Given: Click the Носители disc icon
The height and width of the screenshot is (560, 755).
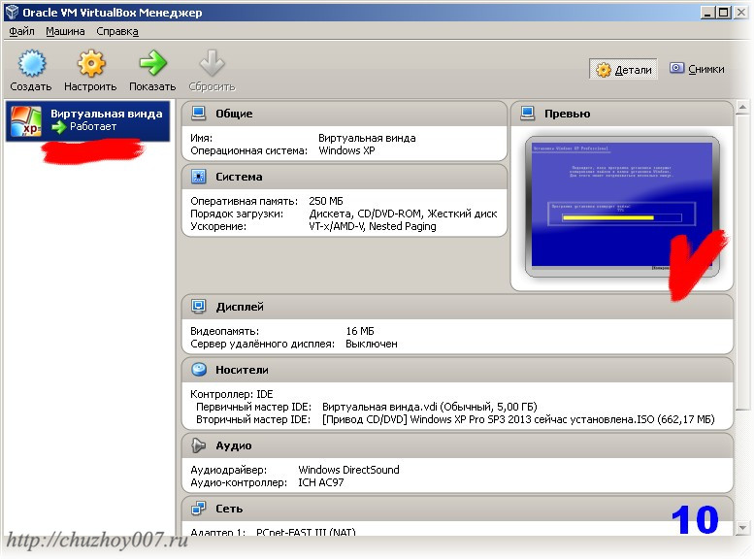Looking at the screenshot, I should tap(198, 370).
